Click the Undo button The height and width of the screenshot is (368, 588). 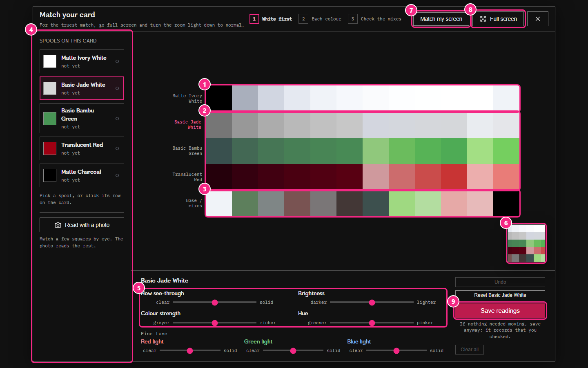(500, 282)
